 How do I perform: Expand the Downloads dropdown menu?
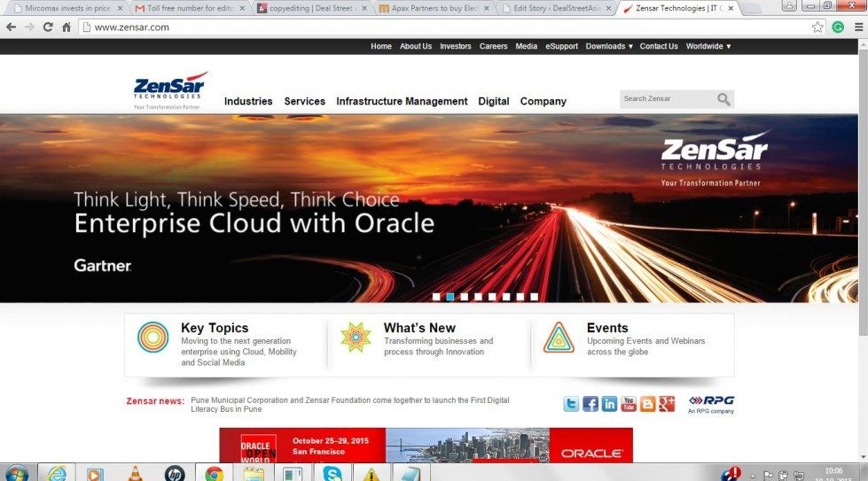pyautogui.click(x=609, y=46)
